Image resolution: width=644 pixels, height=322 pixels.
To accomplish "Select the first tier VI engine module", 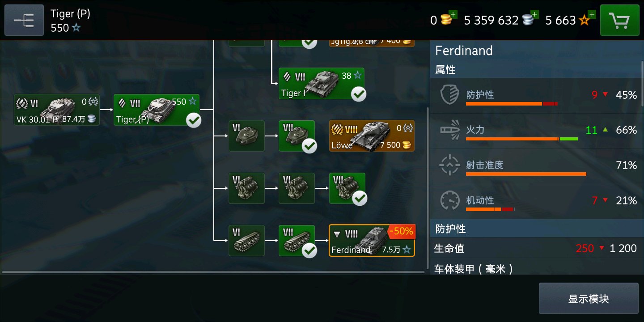I will (246, 188).
